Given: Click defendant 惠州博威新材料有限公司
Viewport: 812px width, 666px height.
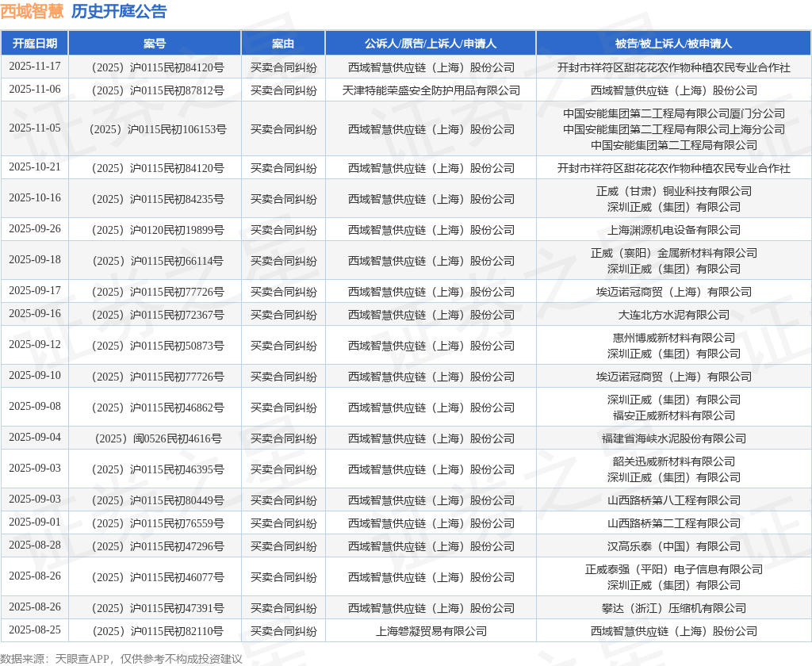Looking at the screenshot, I should (674, 339).
